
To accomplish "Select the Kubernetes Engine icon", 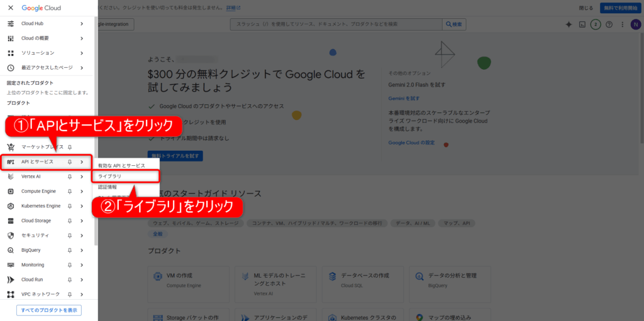I will coord(11,206).
